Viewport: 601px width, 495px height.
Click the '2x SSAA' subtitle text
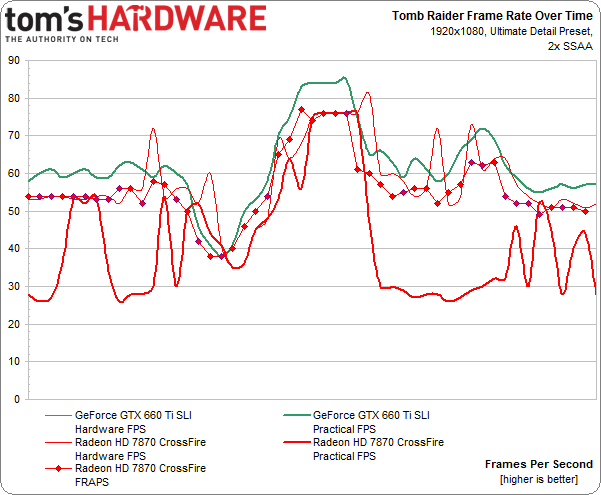pos(570,46)
